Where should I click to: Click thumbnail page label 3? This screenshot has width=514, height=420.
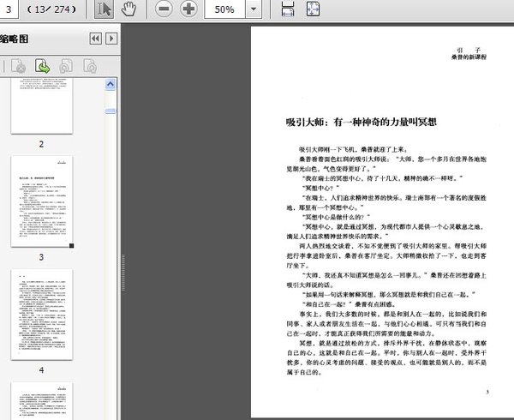(x=41, y=257)
